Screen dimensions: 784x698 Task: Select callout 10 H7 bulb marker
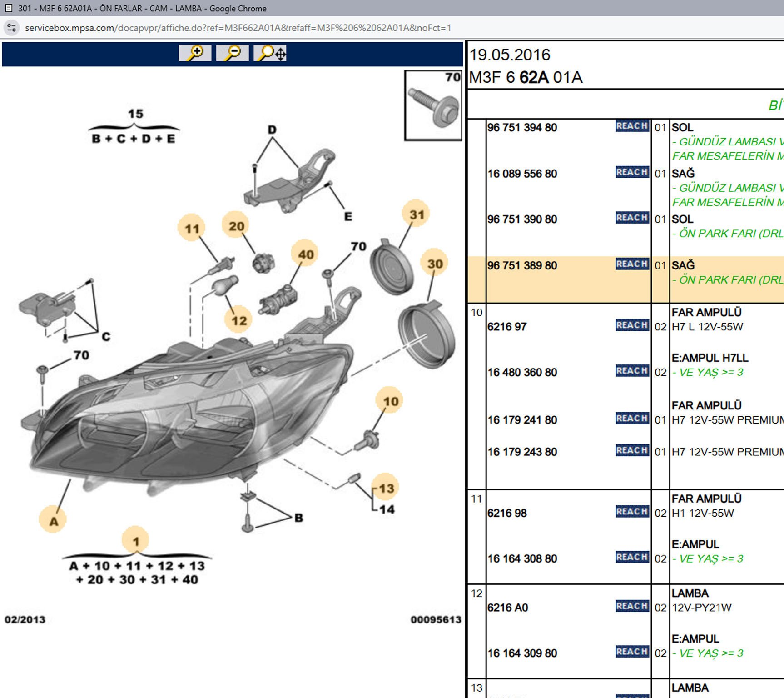point(390,401)
